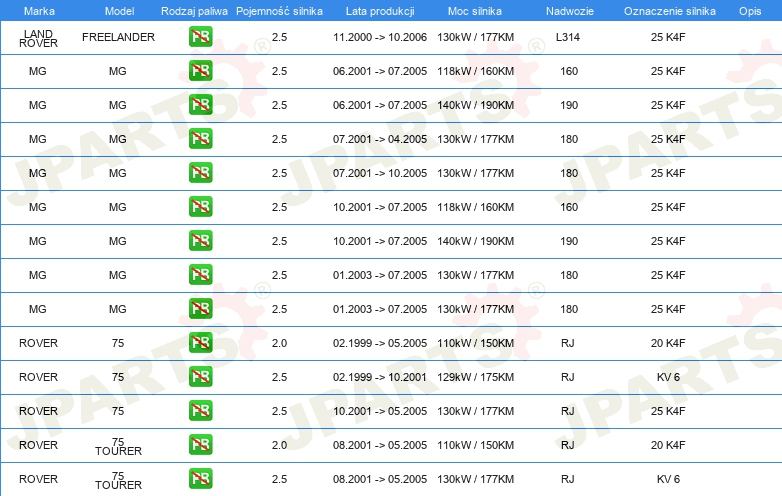Click fuel icon in Land Rover Freelander row
The width and height of the screenshot is (782, 496).
click(x=200, y=37)
